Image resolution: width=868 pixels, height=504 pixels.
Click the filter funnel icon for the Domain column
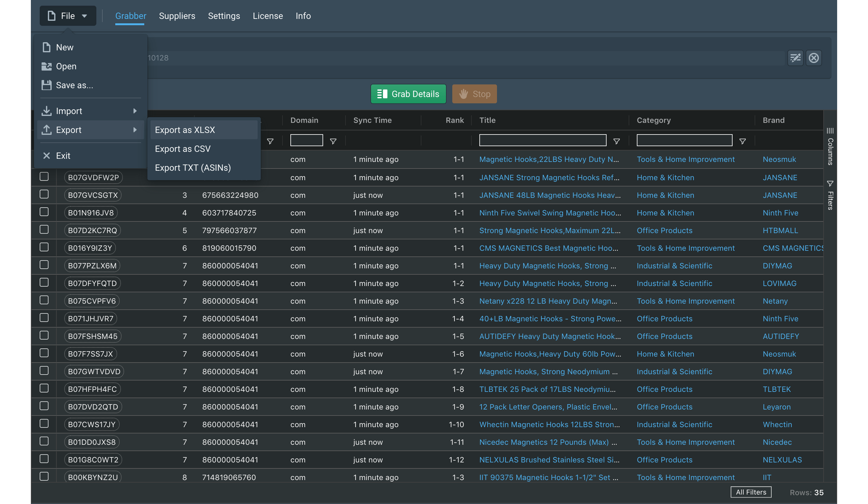[333, 141]
